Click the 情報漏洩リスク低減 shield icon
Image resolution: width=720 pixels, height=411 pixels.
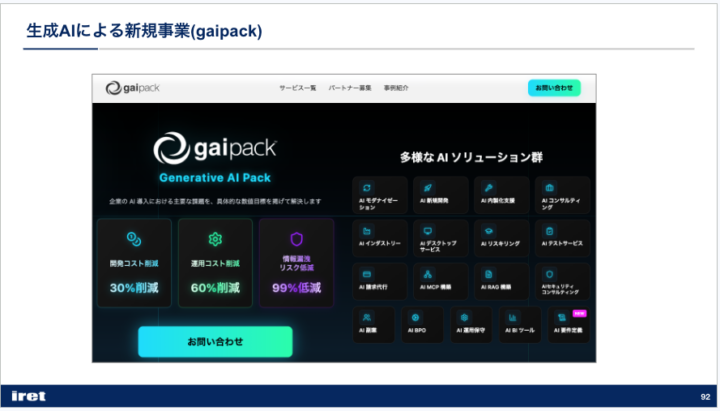296,239
